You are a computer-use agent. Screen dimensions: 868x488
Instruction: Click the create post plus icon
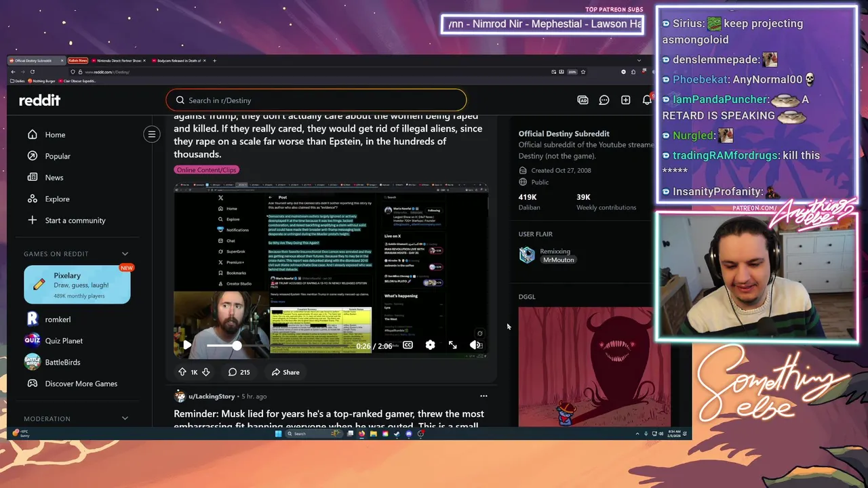click(x=626, y=100)
